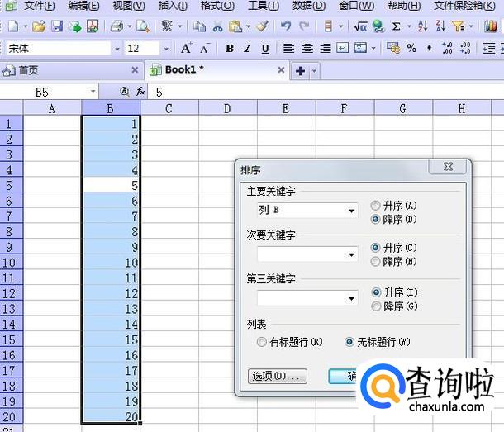Open the 文件(F) menu
Image resolution: width=504 pixels, height=432 pixels.
pyautogui.click(x=39, y=6)
